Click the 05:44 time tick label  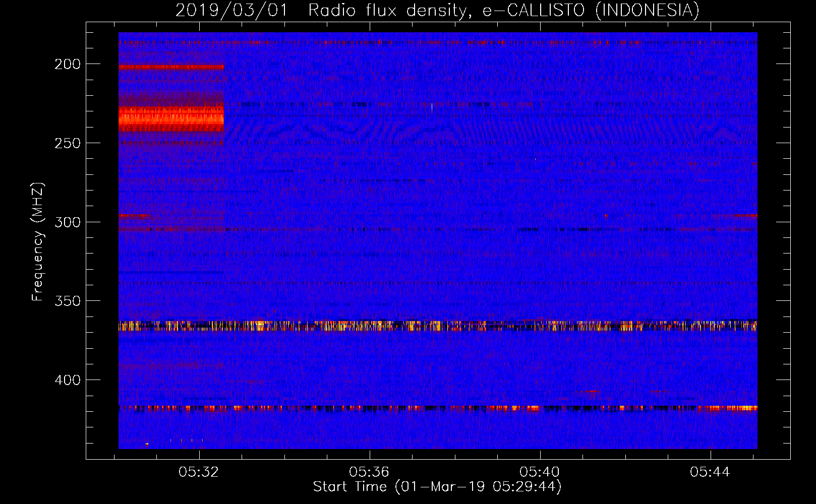click(710, 472)
